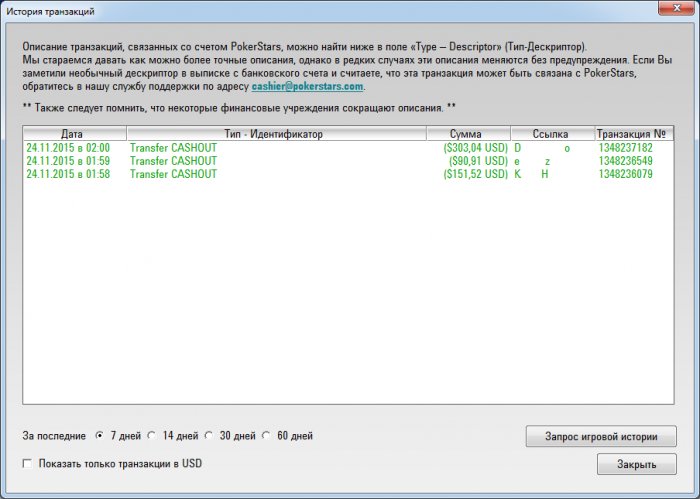Click the Закрыть button

tap(637, 464)
